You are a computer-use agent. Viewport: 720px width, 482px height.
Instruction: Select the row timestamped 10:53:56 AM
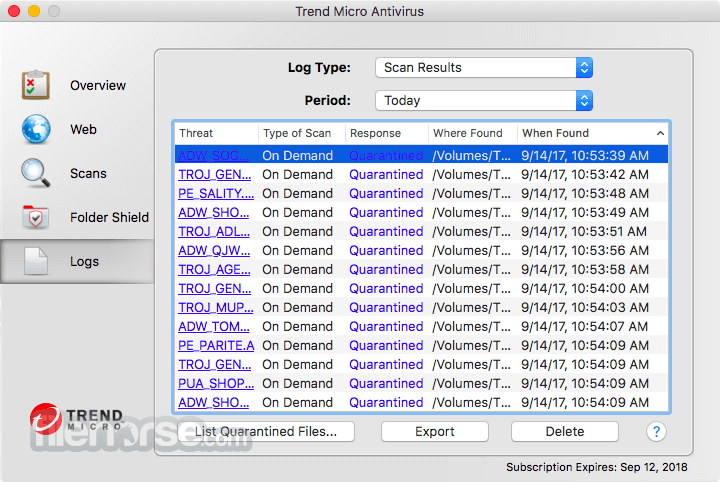(x=421, y=251)
